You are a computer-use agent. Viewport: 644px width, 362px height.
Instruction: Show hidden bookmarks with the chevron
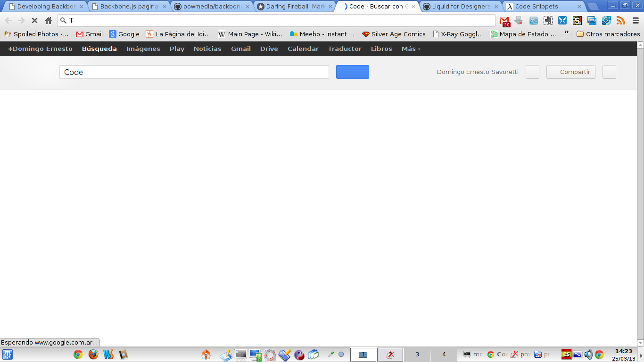566,33
